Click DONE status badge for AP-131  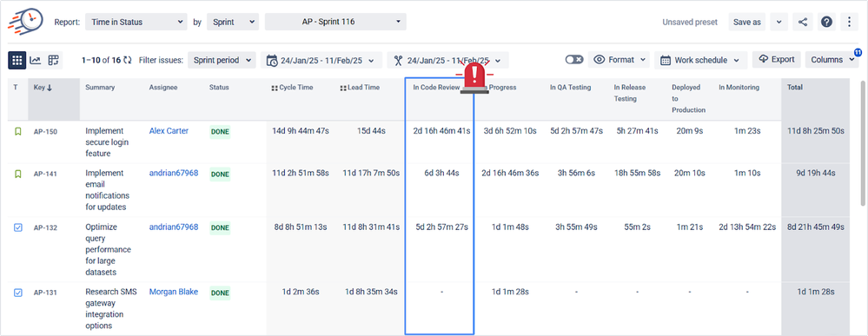pos(220,293)
